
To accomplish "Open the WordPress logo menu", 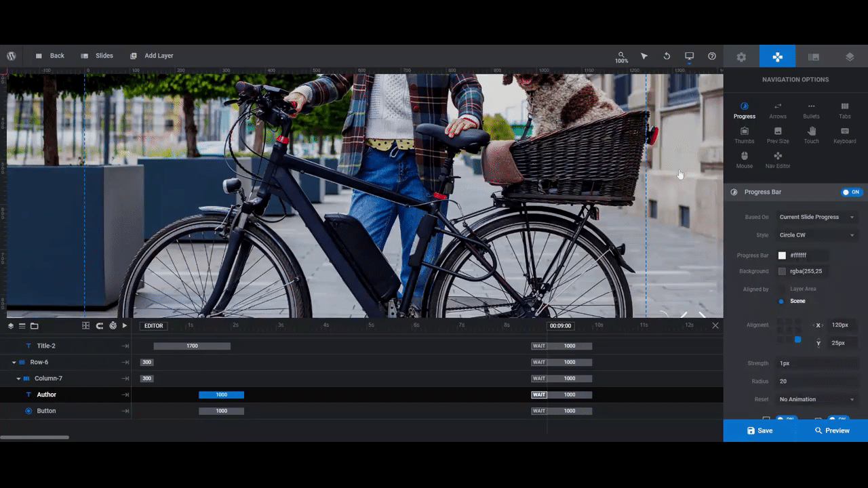I will [x=12, y=56].
